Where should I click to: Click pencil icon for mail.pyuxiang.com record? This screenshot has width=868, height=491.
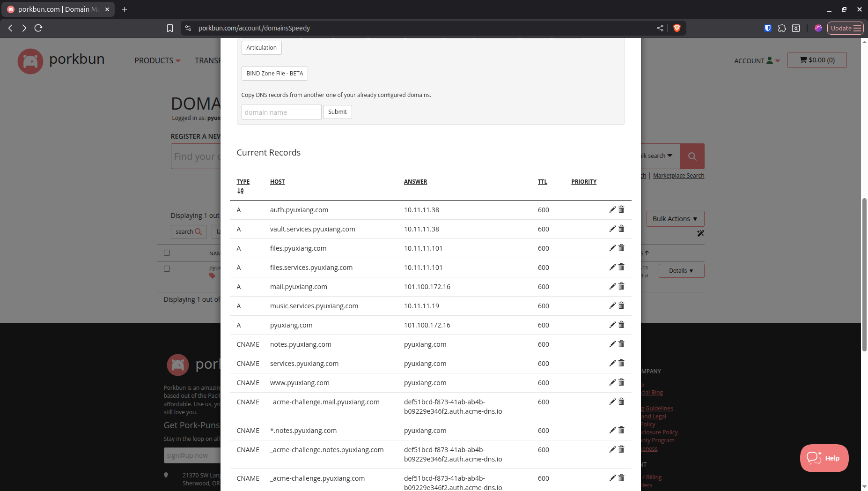click(x=612, y=287)
